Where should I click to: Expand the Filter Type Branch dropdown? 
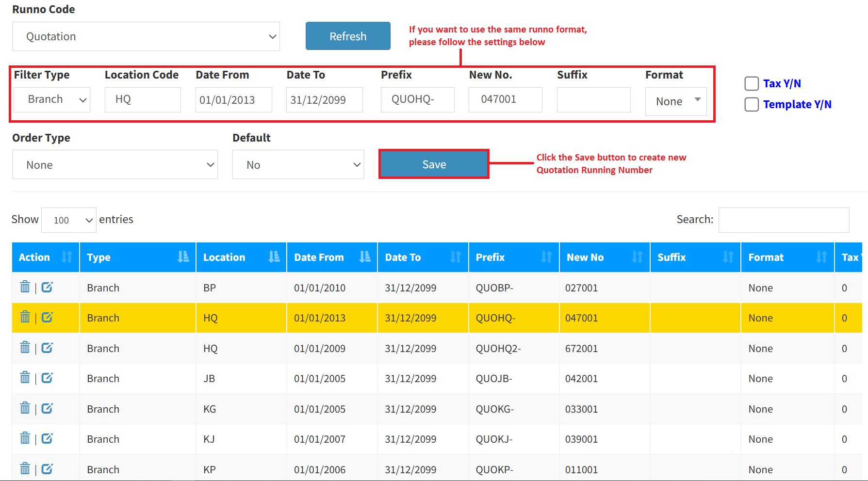[52, 99]
